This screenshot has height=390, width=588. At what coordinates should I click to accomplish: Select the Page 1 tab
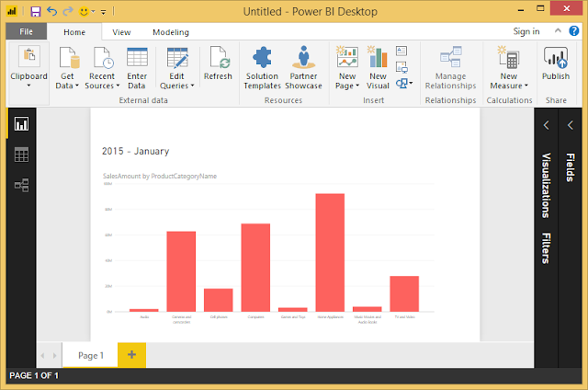click(x=90, y=355)
